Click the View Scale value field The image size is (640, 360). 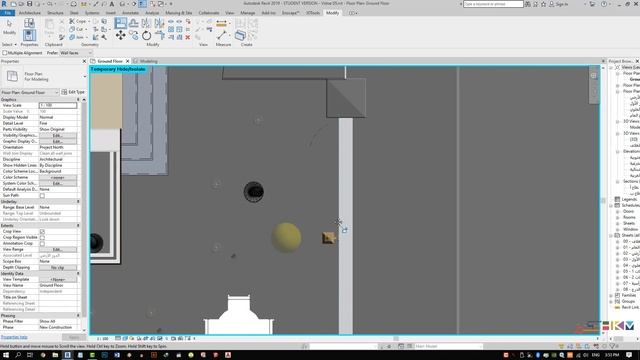click(58, 105)
